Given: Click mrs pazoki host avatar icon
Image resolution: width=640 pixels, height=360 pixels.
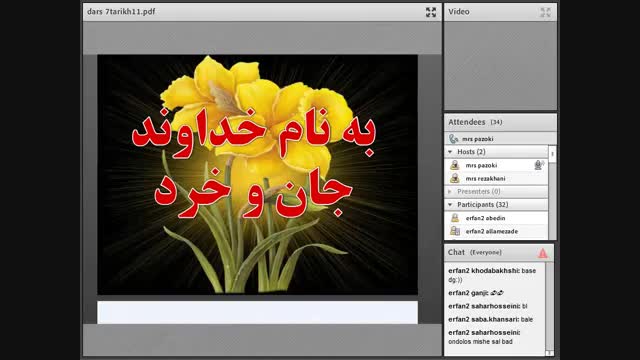Looking at the screenshot, I should 455,165.
